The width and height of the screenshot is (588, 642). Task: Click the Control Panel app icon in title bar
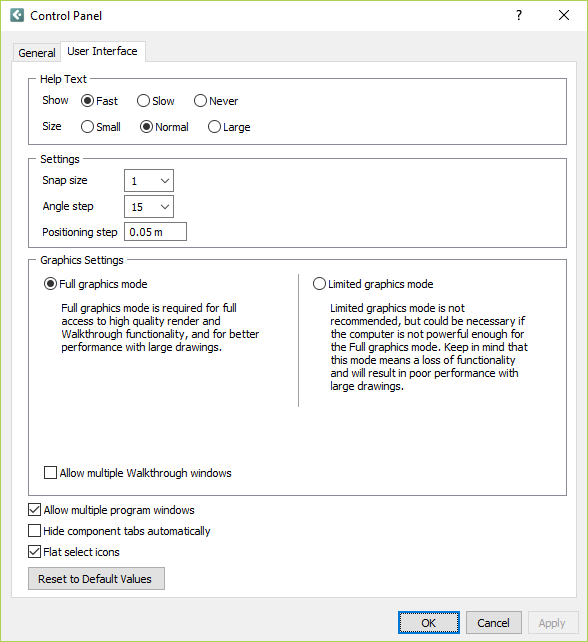click(x=17, y=16)
